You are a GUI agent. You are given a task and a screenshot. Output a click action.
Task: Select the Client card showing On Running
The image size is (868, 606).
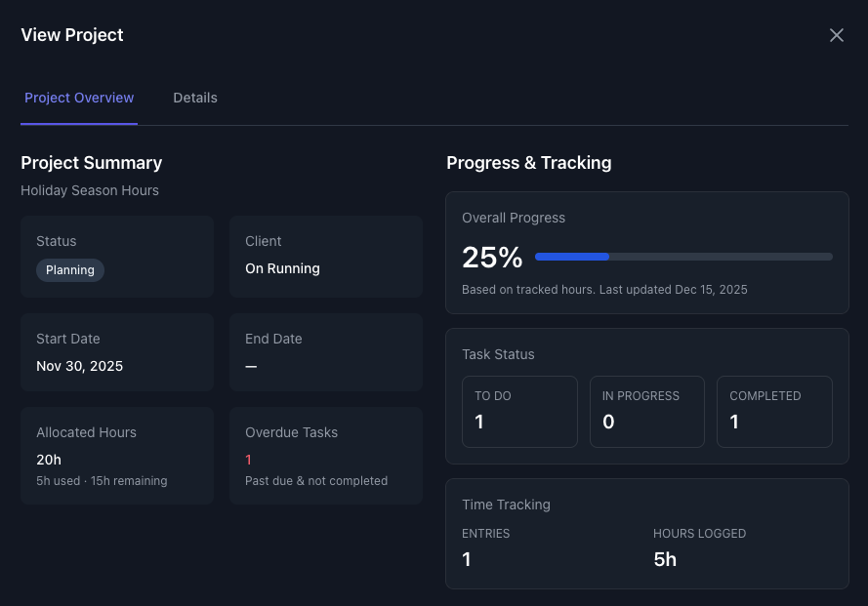[325, 257]
